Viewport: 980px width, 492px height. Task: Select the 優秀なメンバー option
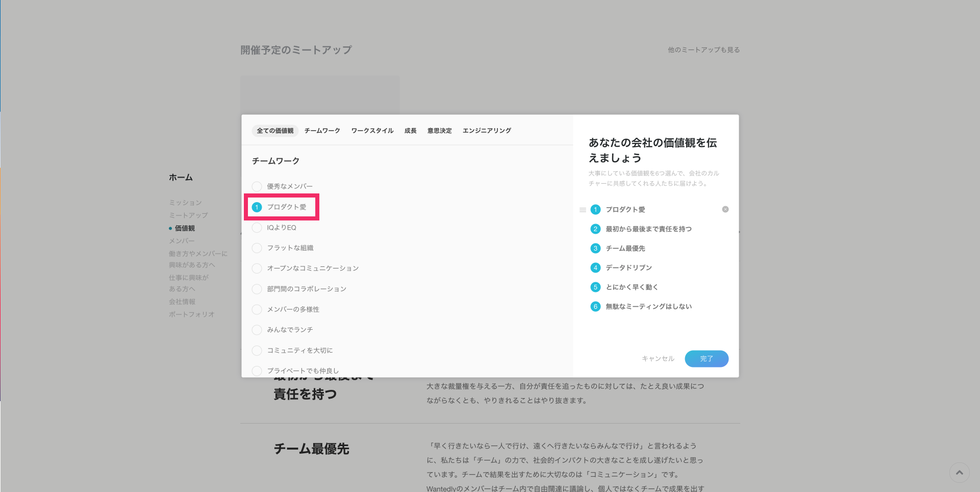point(282,186)
